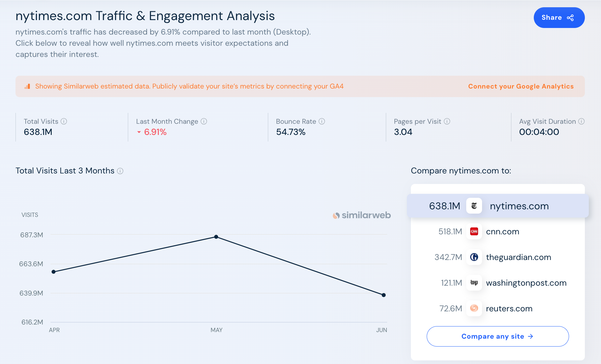Viewport: 601px width, 364px height.
Task: Click the Compare any site button
Action: pos(498,336)
